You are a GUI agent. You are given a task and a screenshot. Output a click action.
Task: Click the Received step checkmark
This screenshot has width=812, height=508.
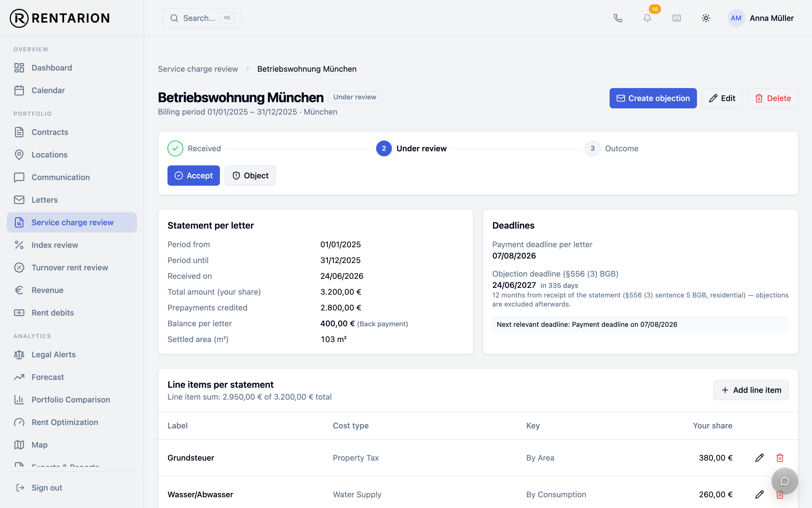point(175,148)
